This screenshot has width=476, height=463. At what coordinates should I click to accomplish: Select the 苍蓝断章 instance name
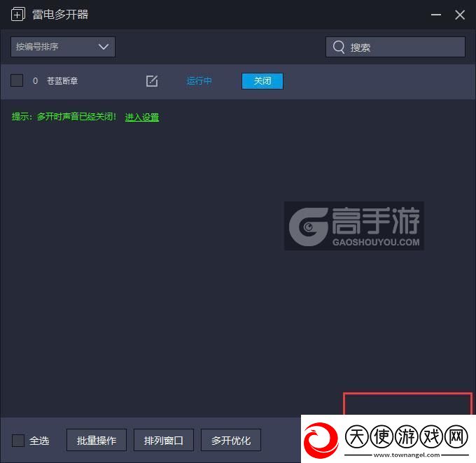tap(62, 81)
